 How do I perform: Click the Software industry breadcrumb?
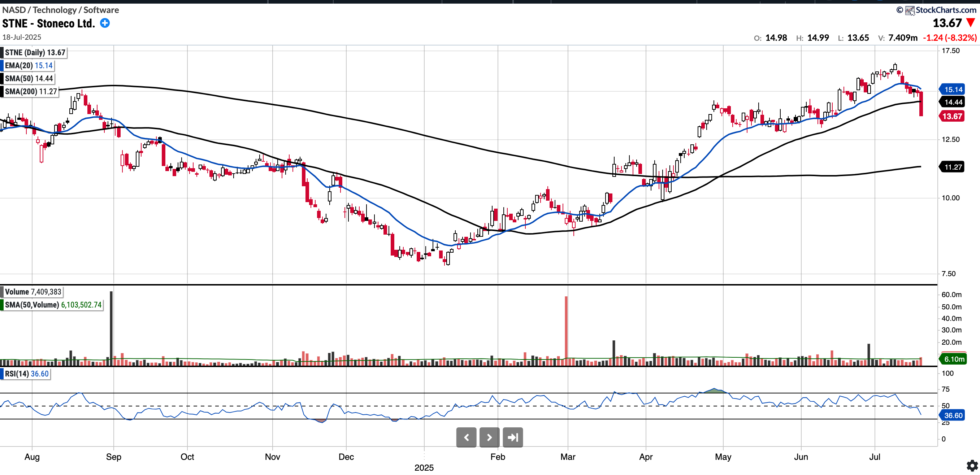tap(101, 10)
